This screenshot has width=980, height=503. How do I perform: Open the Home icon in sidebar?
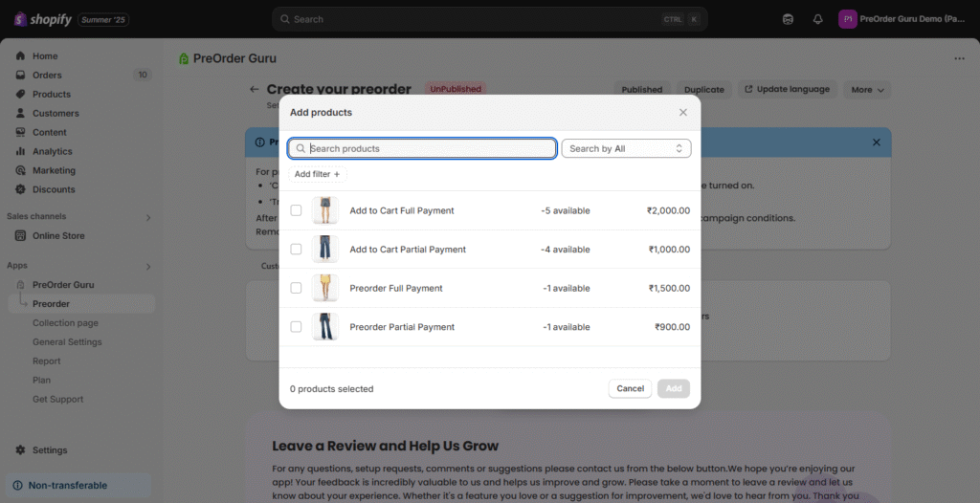point(20,56)
